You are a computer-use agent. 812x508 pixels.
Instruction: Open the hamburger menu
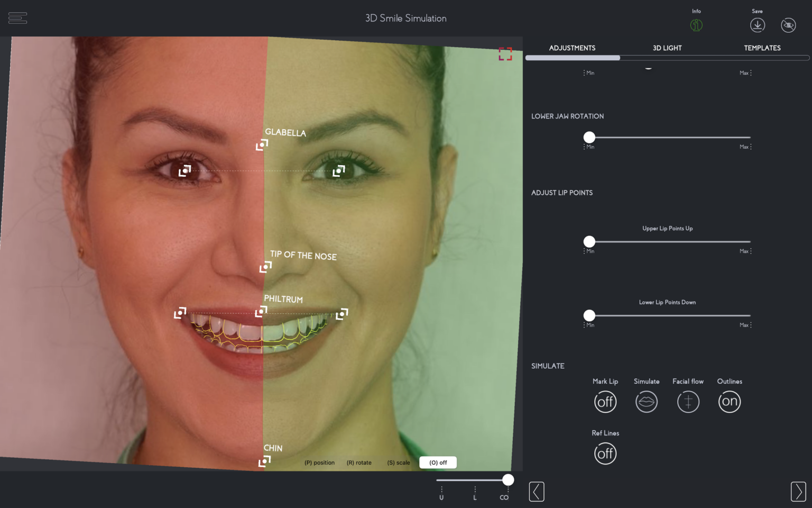point(17,17)
